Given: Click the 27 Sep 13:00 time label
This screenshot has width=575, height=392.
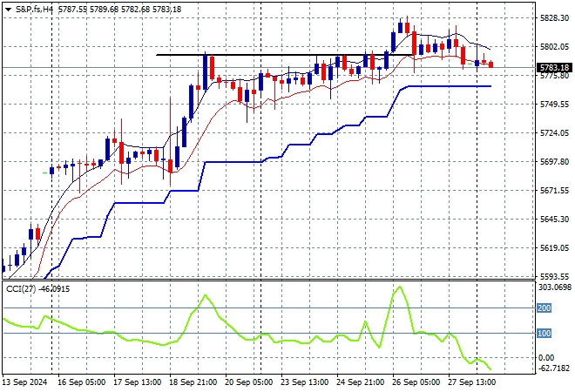Looking at the screenshot, I should pyautogui.click(x=471, y=382).
